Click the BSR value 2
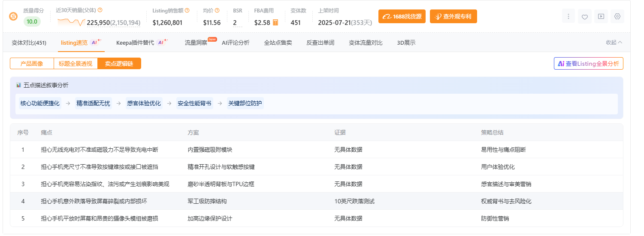Viewport: 644px width, 236px height. click(235, 23)
